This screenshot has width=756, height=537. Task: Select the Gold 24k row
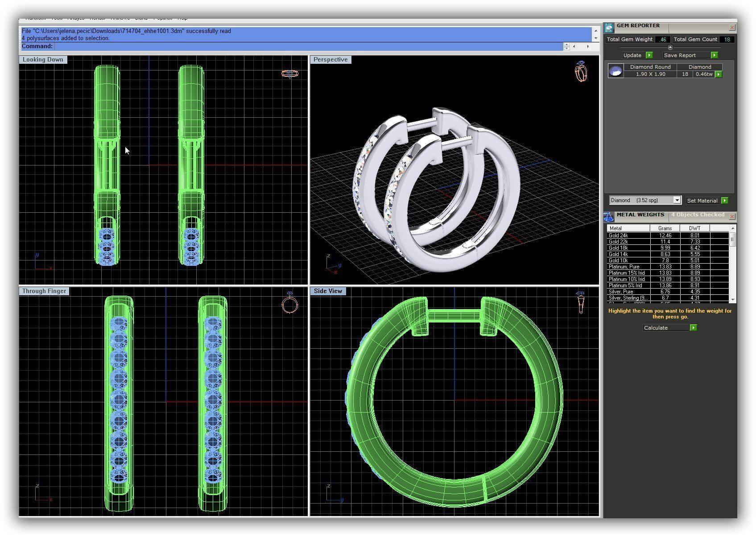coord(668,235)
